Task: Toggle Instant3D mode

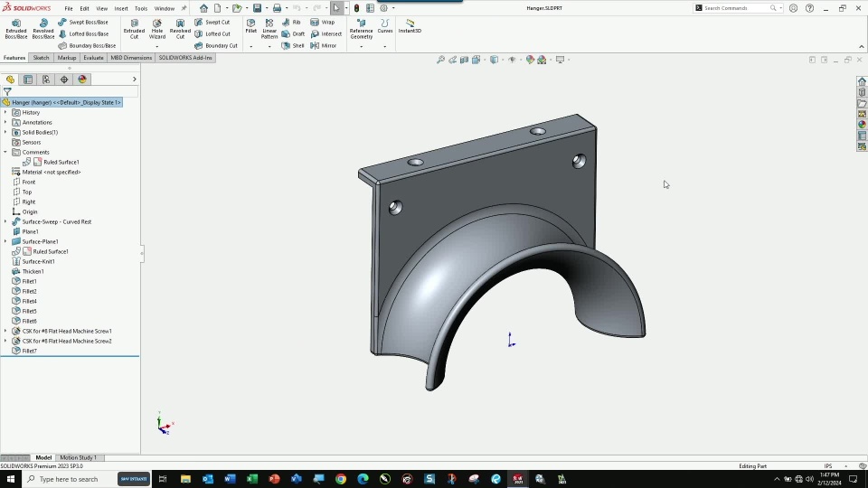Action: point(410,26)
